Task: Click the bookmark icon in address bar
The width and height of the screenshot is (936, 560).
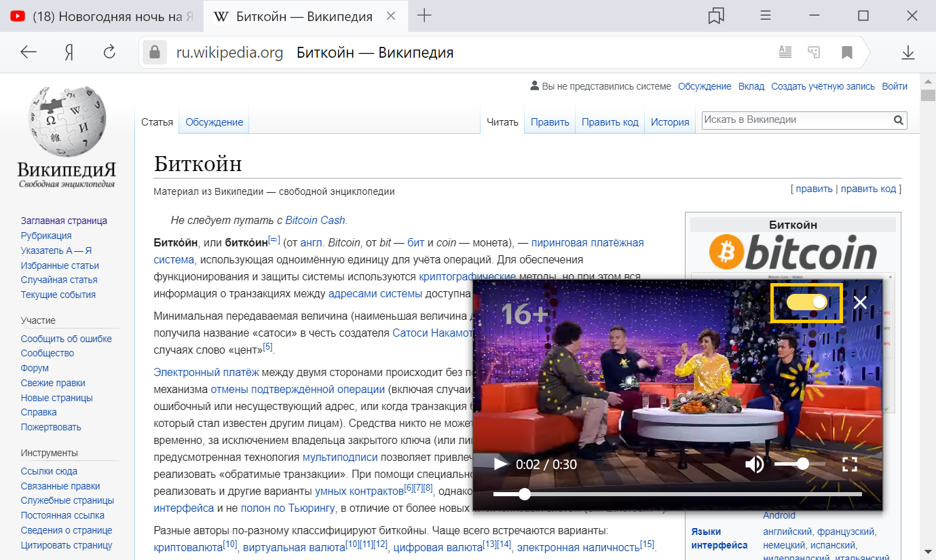Action: point(847,52)
